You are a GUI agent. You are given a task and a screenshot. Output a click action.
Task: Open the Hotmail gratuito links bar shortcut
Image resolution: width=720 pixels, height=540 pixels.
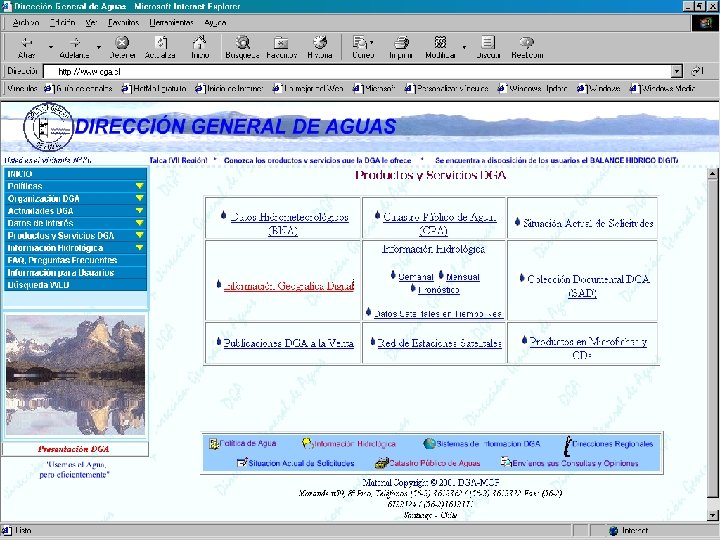point(154,88)
